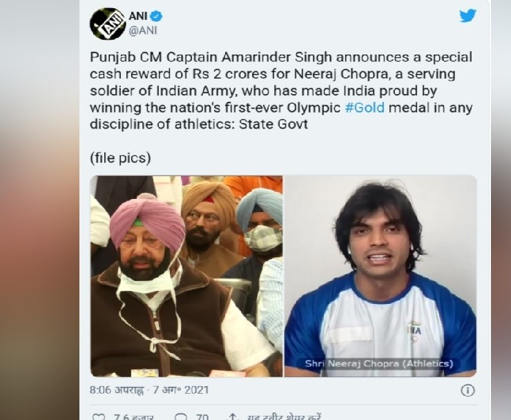Viewport: 511px width, 420px height.
Task: Open the @ANI handle link
Action: coord(143,30)
